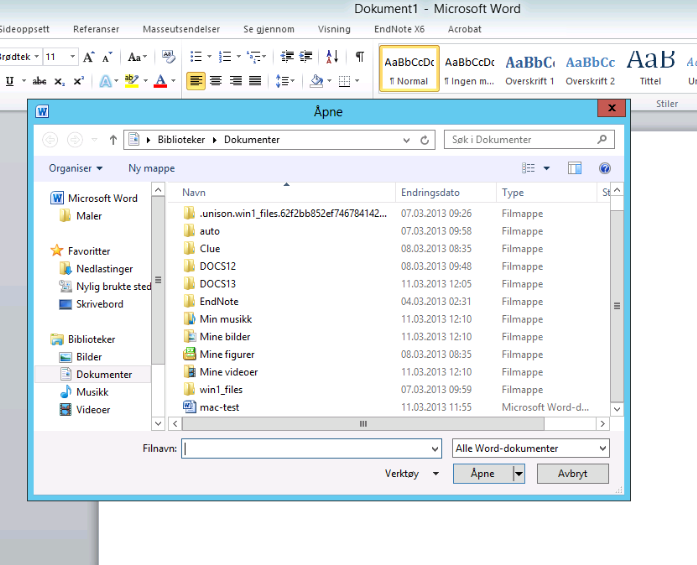This screenshot has height=565, width=697.
Task: Open the Se gjennom ribbon tab
Action: pyautogui.click(x=268, y=29)
